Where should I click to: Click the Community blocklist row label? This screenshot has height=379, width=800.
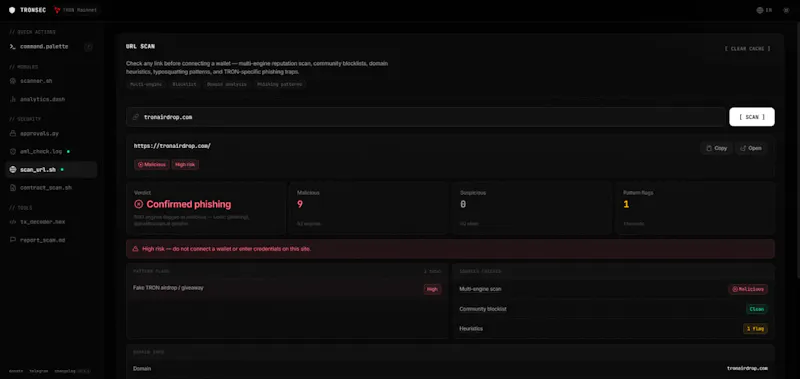(x=483, y=309)
